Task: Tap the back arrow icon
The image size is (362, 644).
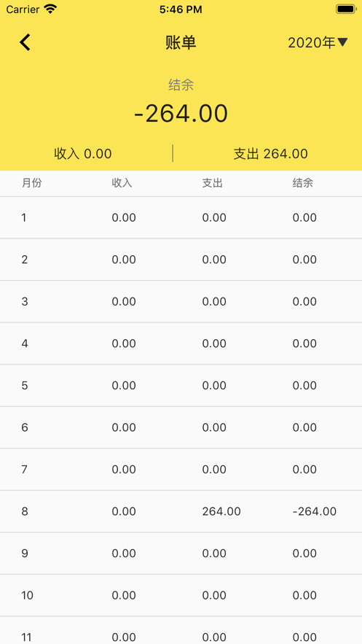Action: pyautogui.click(x=25, y=42)
